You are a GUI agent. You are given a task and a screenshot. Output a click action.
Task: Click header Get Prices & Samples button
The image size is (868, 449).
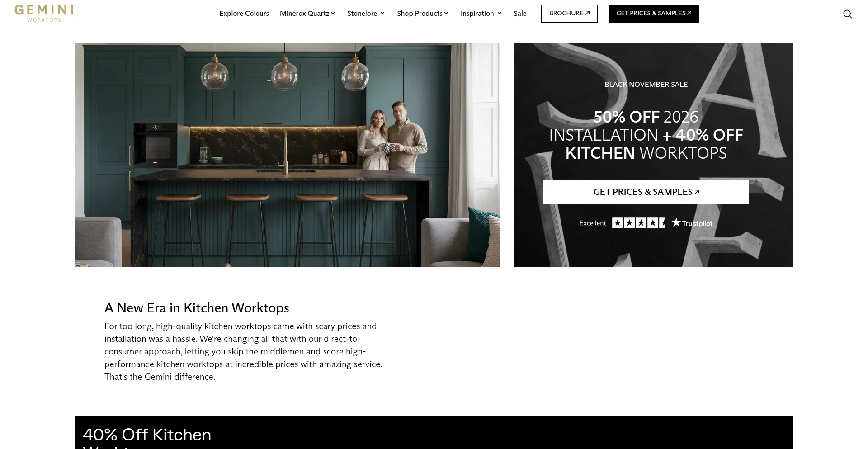coord(654,14)
